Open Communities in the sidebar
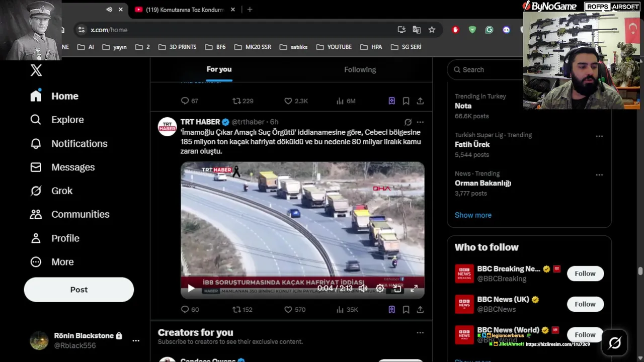Image resolution: width=644 pixels, height=362 pixels. 69,214
